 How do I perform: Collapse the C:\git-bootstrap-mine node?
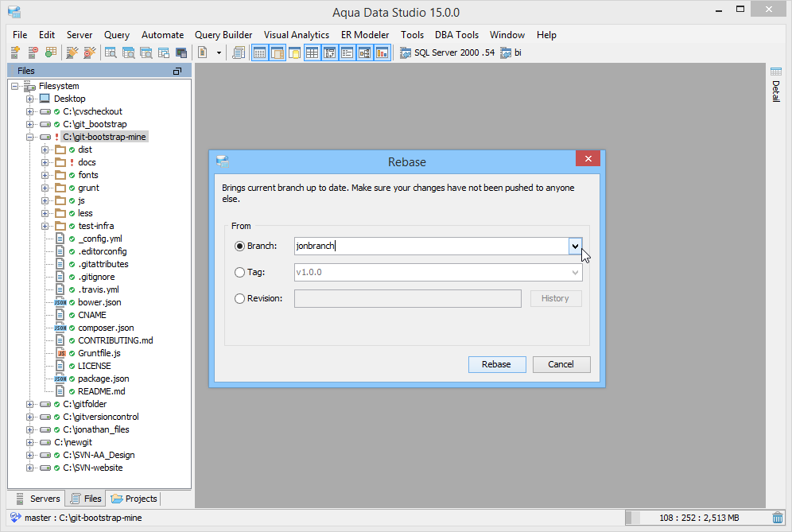[x=29, y=137]
